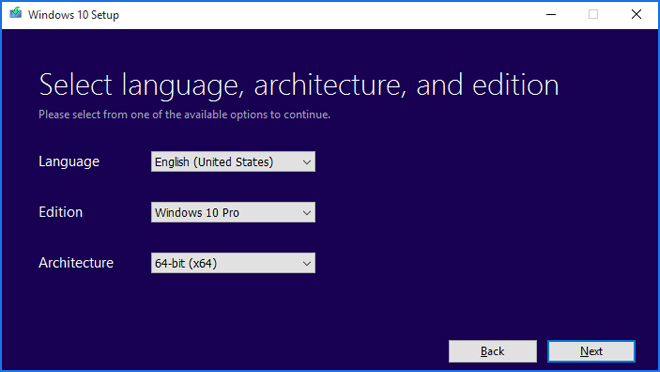
Task: Click the 'Language' field label
Action: click(x=69, y=162)
